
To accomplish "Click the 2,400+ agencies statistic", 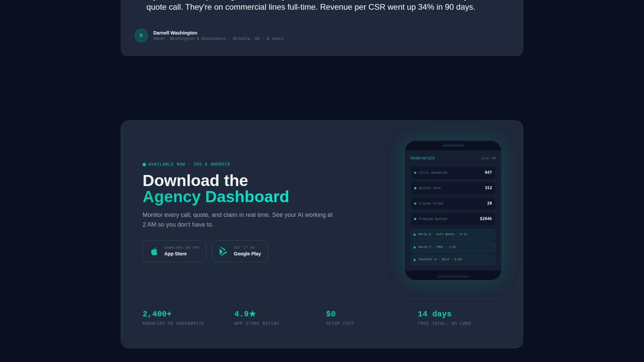I will click(x=157, y=314).
